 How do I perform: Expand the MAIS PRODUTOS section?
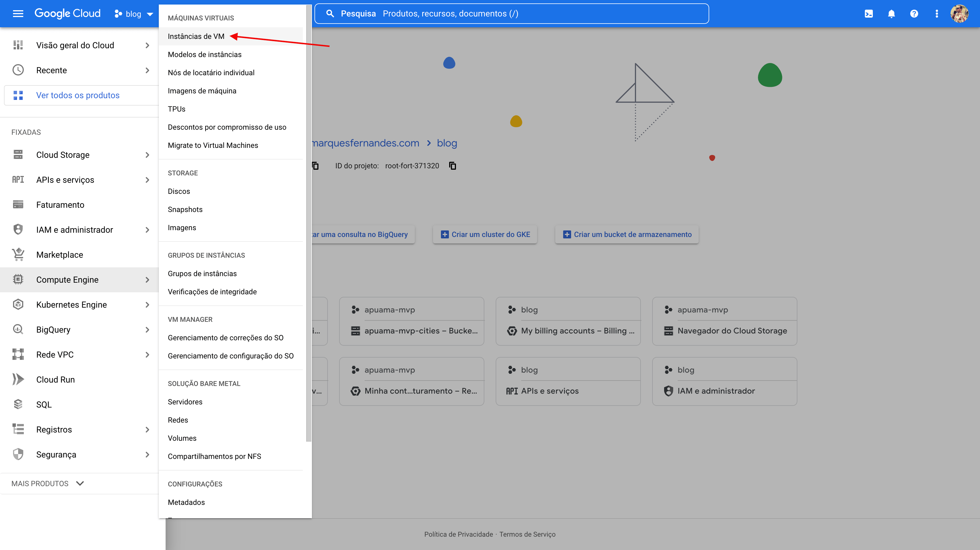(48, 483)
